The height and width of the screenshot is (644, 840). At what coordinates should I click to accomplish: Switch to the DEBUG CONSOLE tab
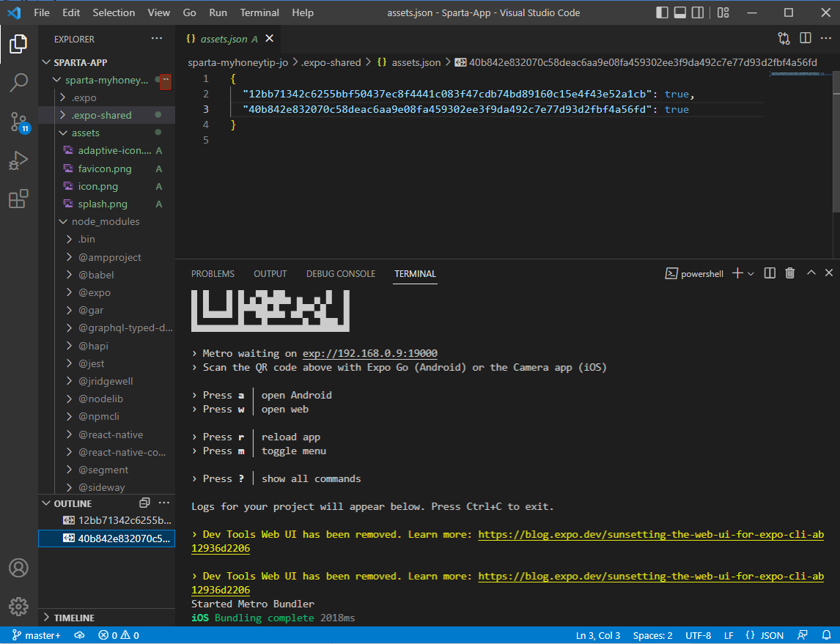[341, 273]
